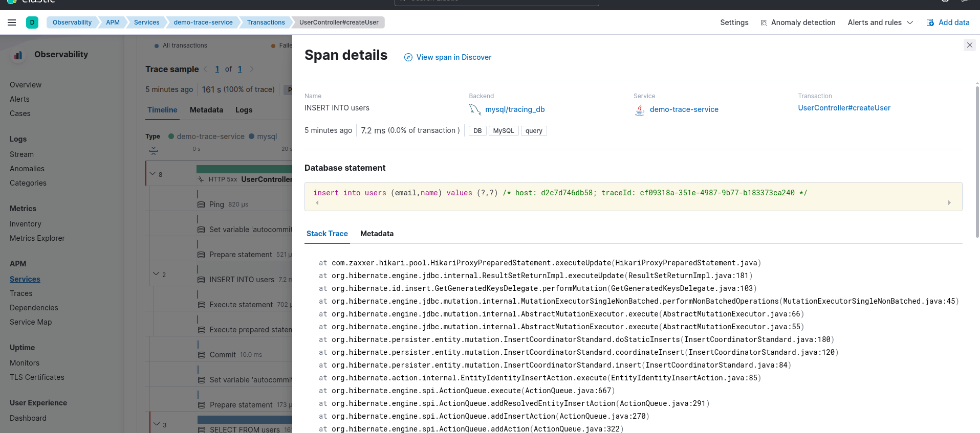Open Inventory under Metrics

[x=26, y=224]
